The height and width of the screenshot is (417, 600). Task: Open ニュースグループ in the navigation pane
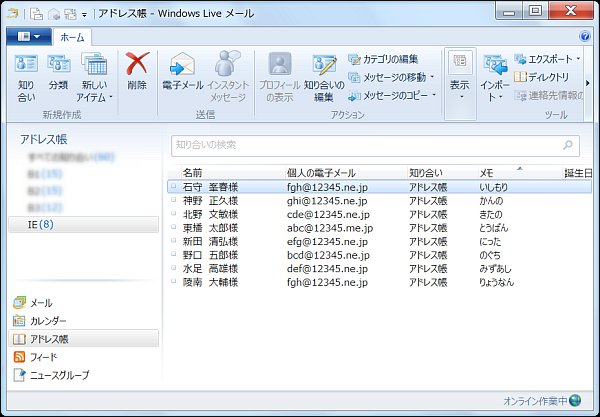point(51,375)
